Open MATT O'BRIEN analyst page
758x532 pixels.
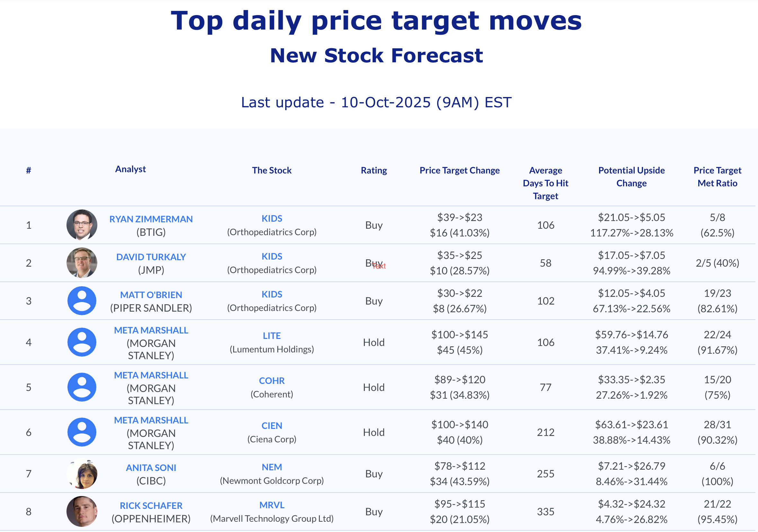point(151,295)
